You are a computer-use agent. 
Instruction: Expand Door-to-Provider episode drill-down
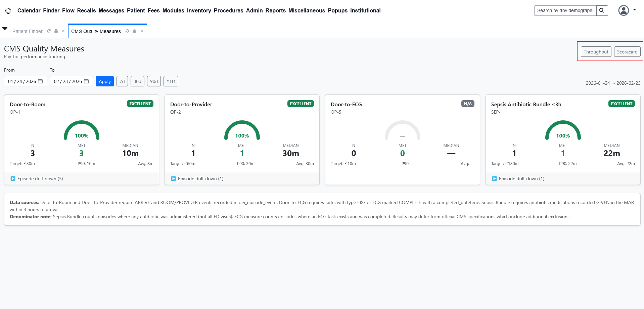[x=197, y=179]
